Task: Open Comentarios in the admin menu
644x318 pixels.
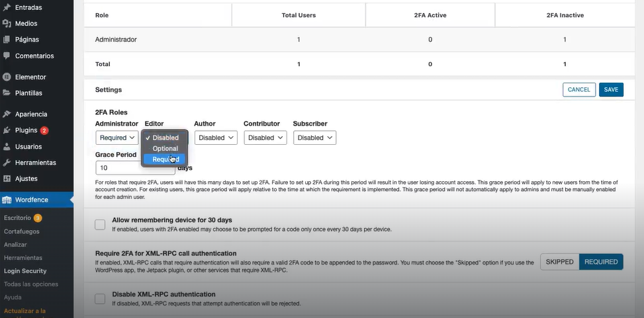Action: [34, 56]
